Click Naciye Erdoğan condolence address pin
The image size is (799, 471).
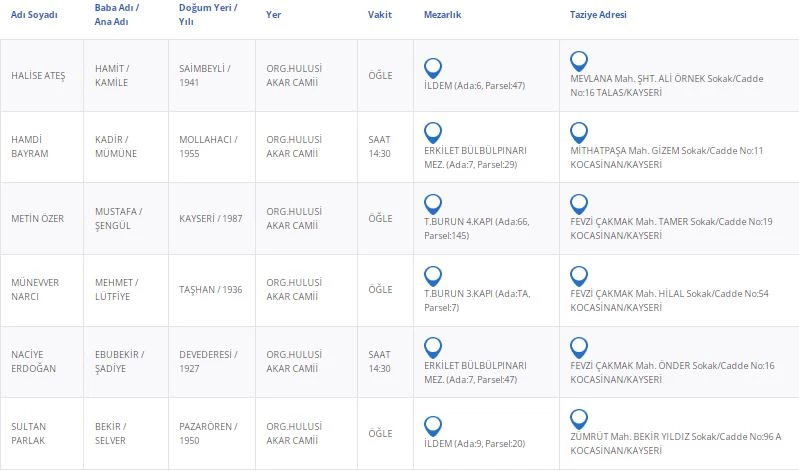pos(578,347)
